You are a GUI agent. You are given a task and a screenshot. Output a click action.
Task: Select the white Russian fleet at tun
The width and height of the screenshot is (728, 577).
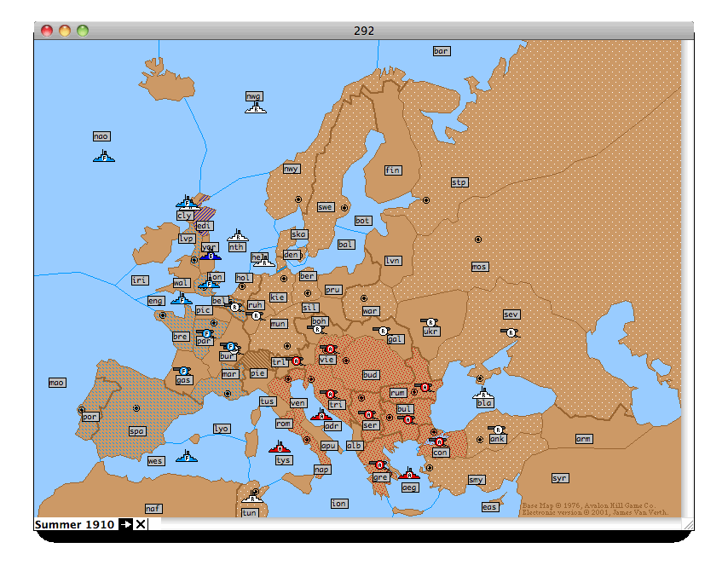click(x=252, y=497)
